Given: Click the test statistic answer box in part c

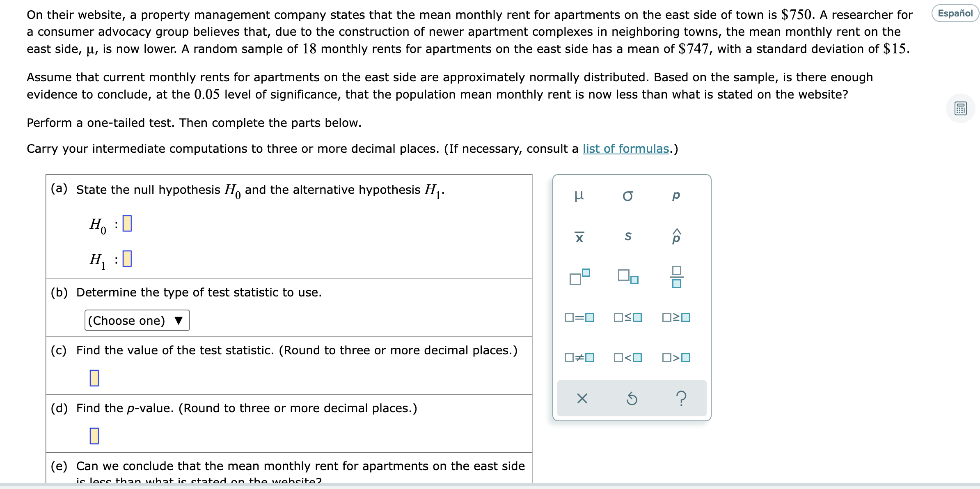Looking at the screenshot, I should tap(95, 379).
